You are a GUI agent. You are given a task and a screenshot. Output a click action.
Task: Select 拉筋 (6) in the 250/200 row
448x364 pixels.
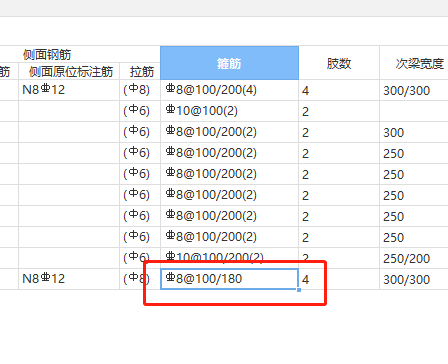point(140,258)
